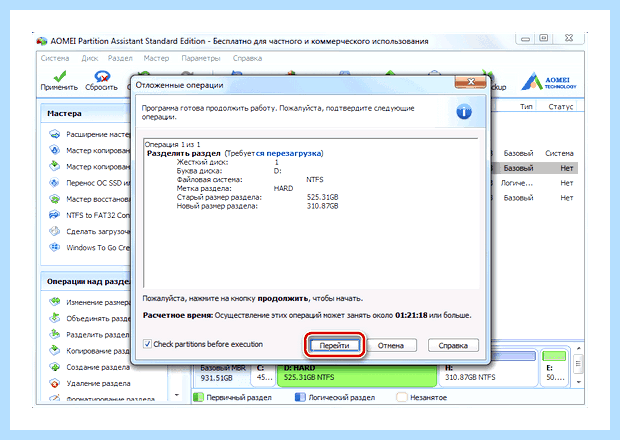The image size is (620, 440).
Task: Click the Справка button in dialog
Action: click(453, 345)
